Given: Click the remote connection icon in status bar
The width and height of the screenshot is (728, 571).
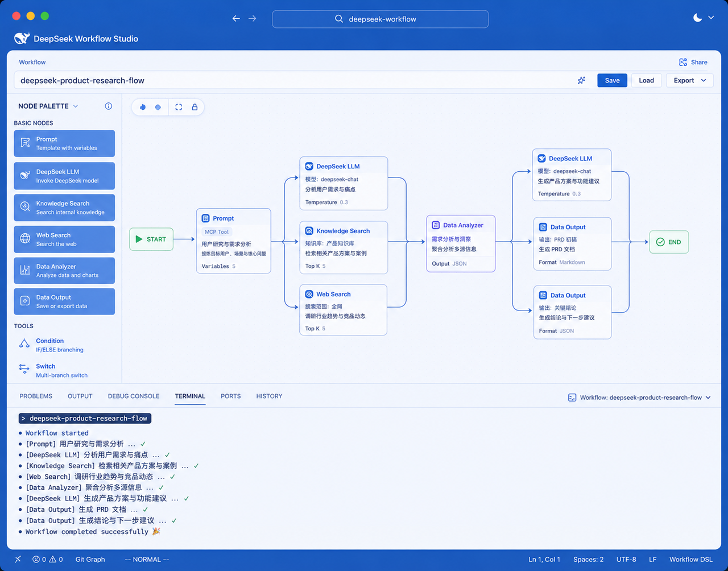Looking at the screenshot, I should tap(18, 559).
